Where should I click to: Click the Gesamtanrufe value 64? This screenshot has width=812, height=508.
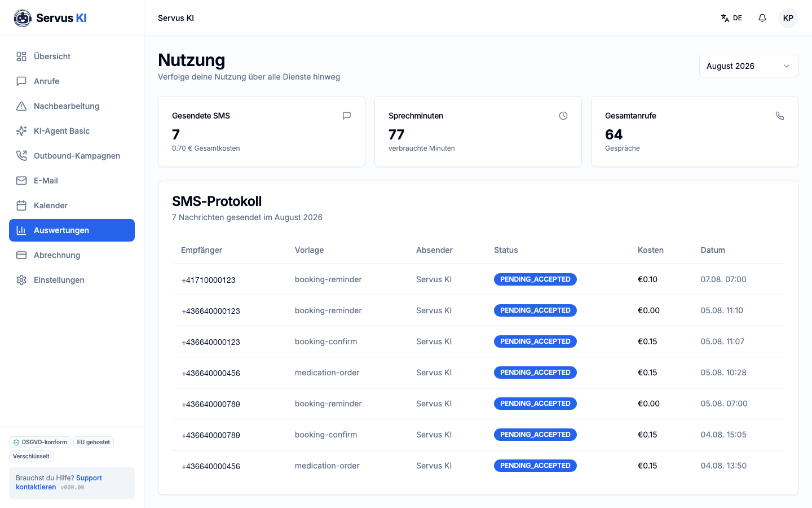(614, 134)
